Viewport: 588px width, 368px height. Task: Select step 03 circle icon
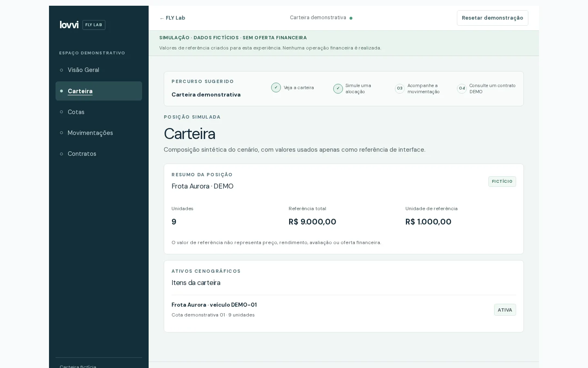click(400, 89)
